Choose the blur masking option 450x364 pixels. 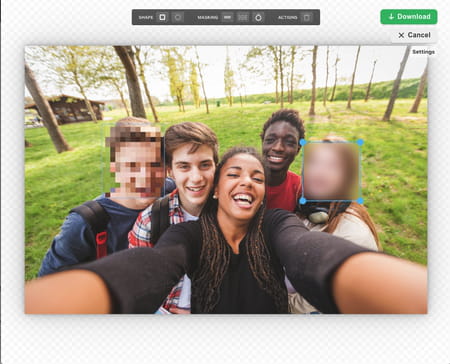(258, 17)
